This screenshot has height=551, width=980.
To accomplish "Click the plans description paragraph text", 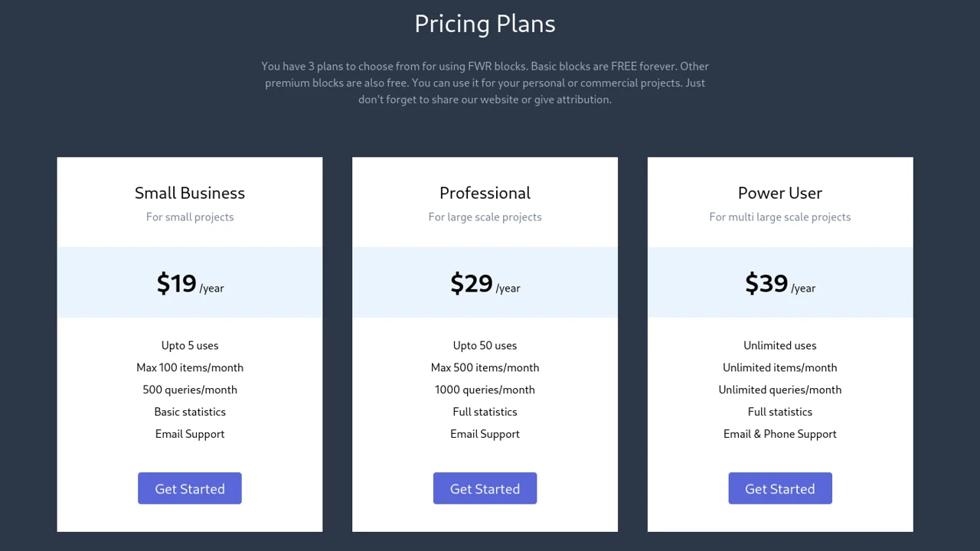I will pos(485,83).
